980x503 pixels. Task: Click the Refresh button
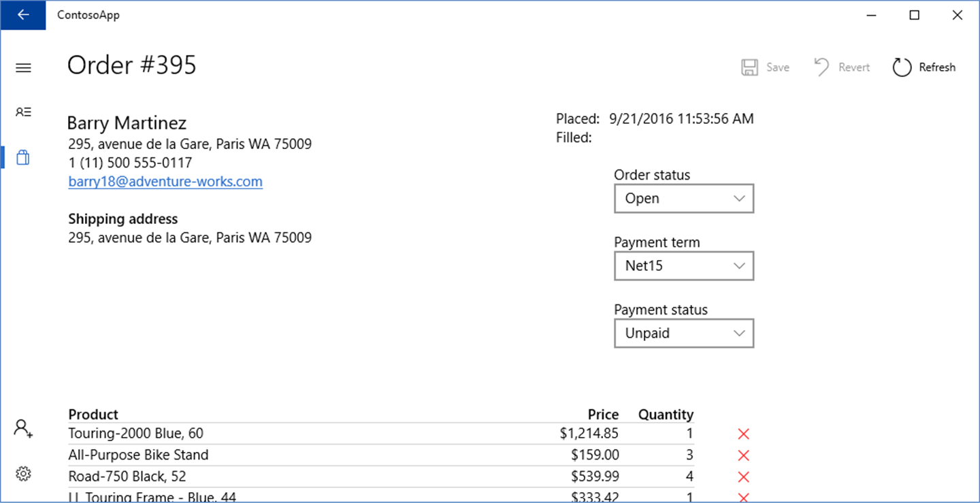(x=924, y=67)
